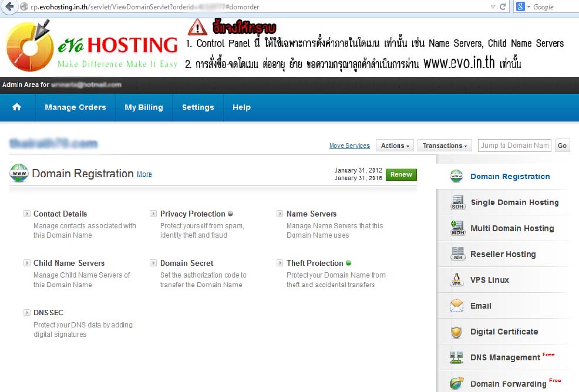Click the Name Servers heading text
Viewport: 579px width, 392px height.
pyautogui.click(x=312, y=214)
